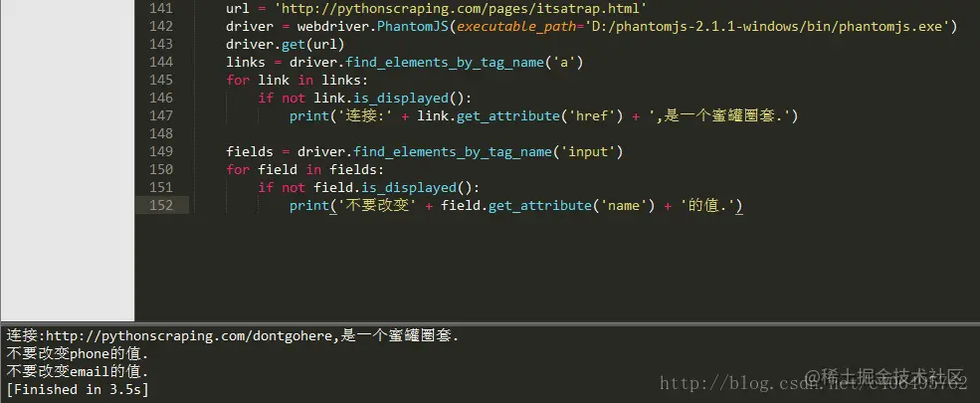This screenshot has width=980, height=403.
Task: Click output line '不要改变email的值.'
Action: click(78, 372)
